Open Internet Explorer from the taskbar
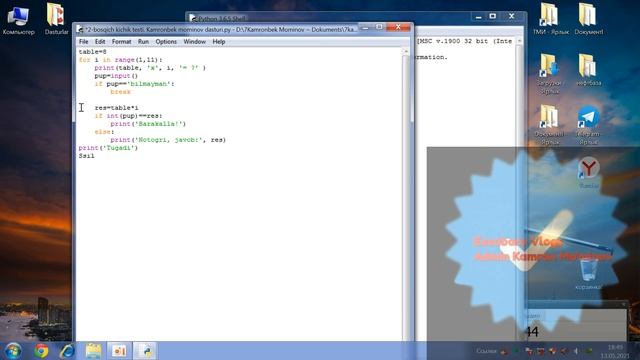The width and height of the screenshot is (640, 360). [x=67, y=351]
